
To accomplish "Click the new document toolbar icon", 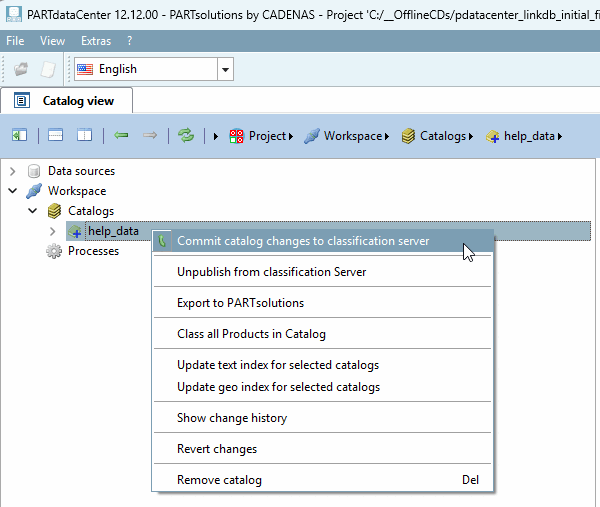I will pos(48,69).
